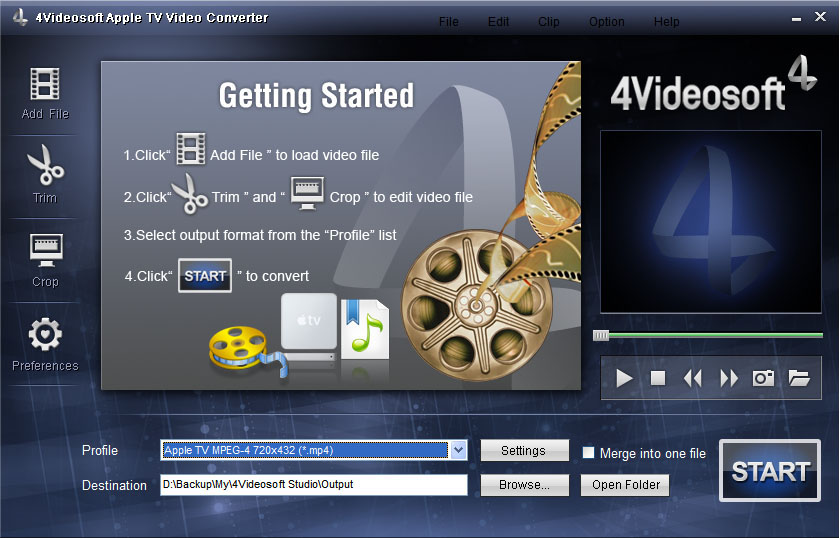
Task: Select the Trim scissors tool in sidebar
Action: pyautogui.click(x=45, y=166)
